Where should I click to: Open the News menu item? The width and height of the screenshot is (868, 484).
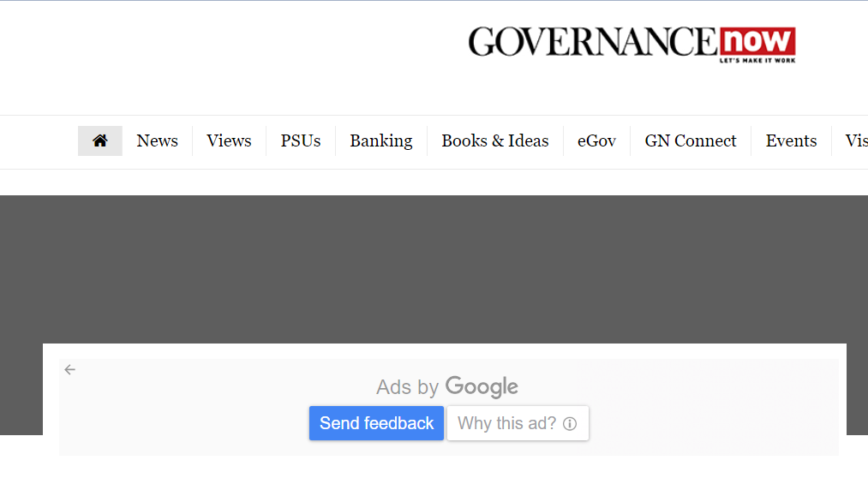click(157, 141)
